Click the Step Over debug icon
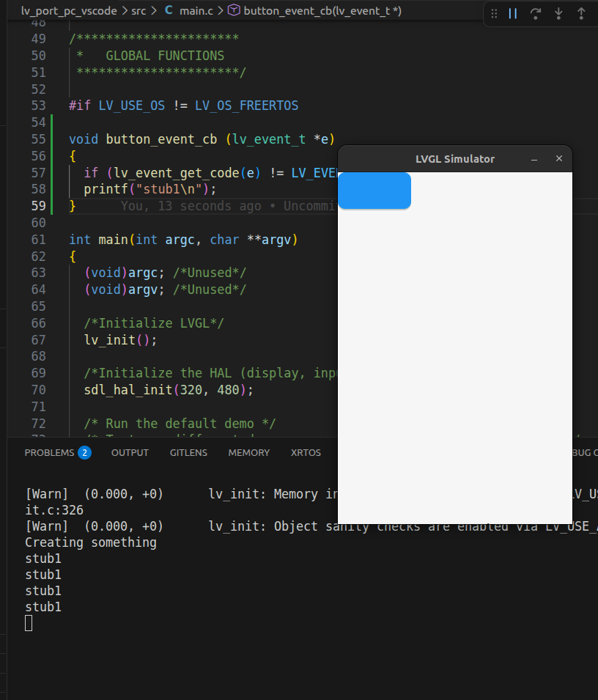The image size is (598, 700). 536,13
